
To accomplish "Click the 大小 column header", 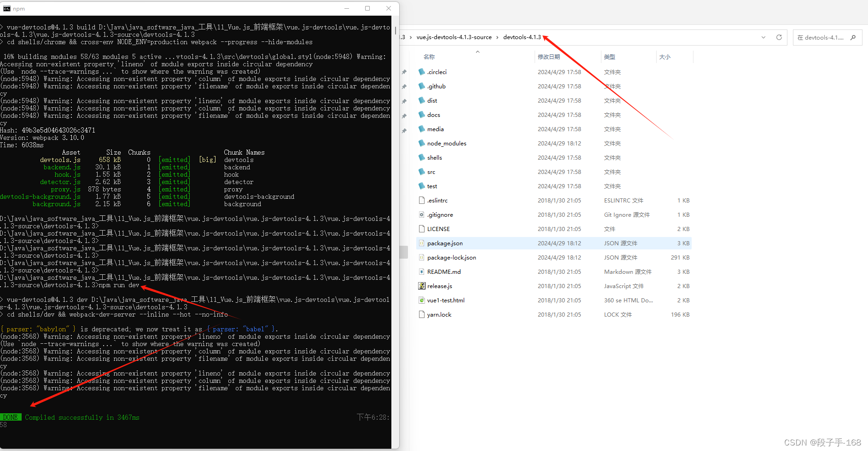I will (665, 57).
